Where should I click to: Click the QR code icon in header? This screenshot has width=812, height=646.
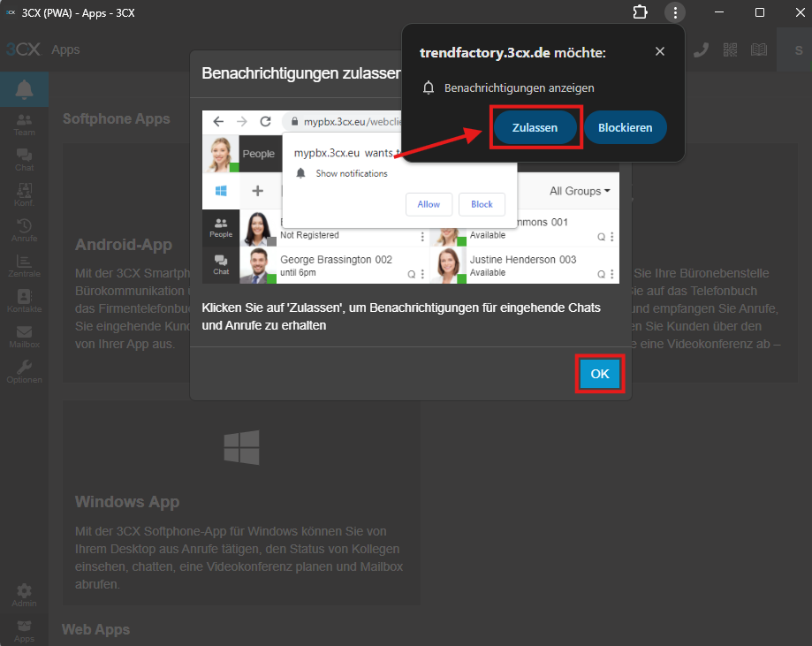click(730, 49)
